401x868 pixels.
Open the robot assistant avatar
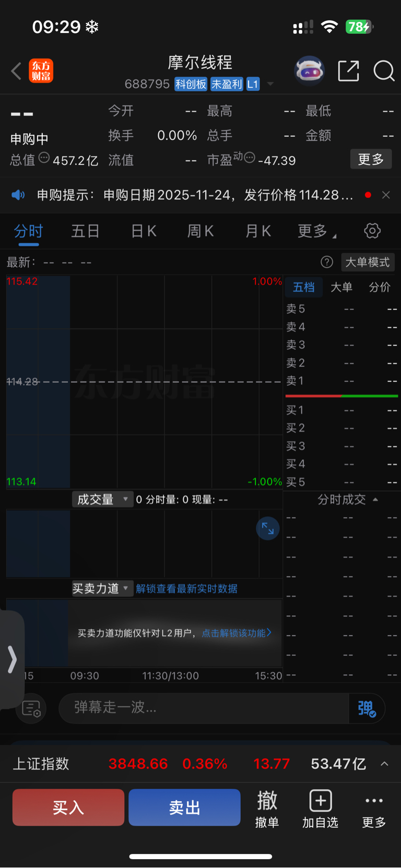(310, 70)
